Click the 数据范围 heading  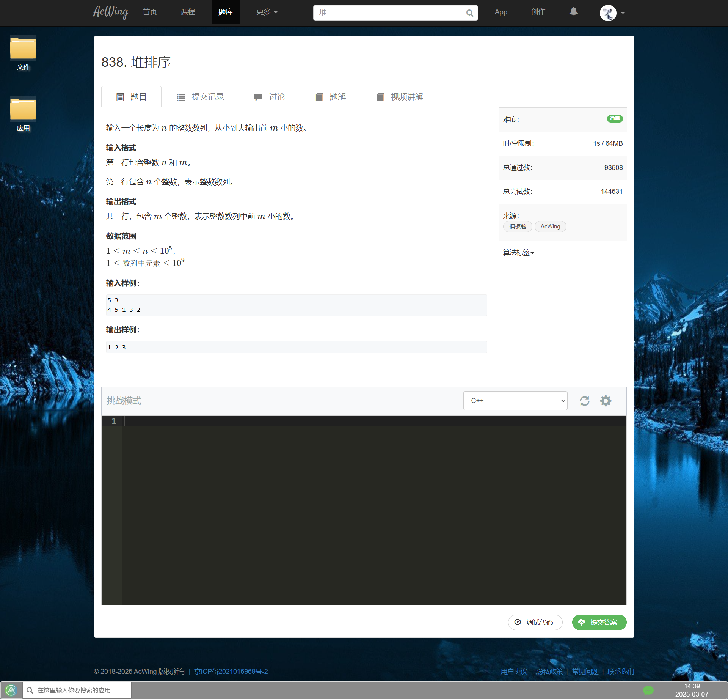[x=121, y=236]
